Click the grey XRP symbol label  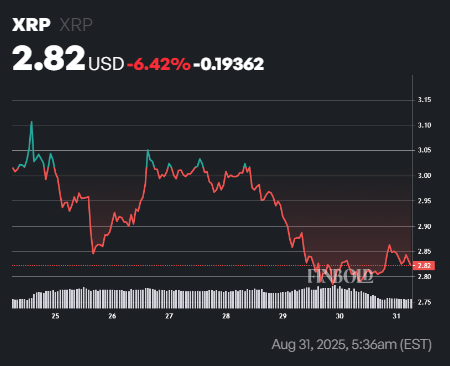click(x=76, y=25)
